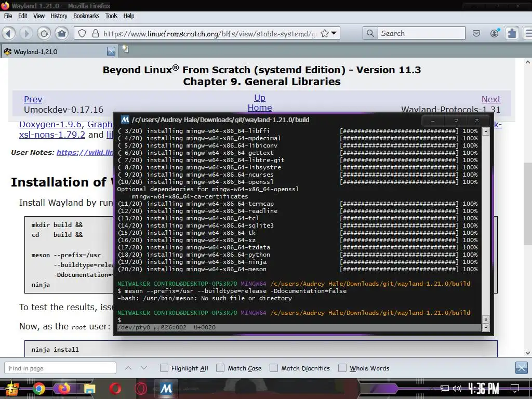Click terminal scrollbar down arrow
The height and width of the screenshot is (399, 532).
pos(486,327)
